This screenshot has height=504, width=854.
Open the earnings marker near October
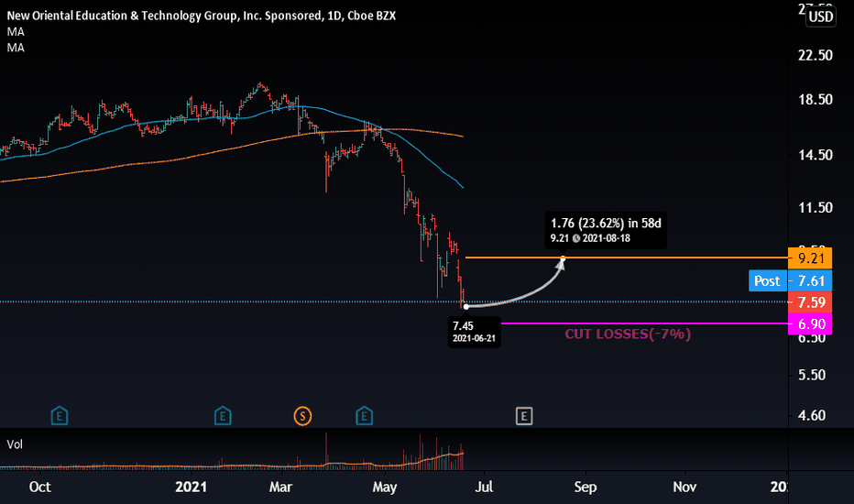pyautogui.click(x=60, y=416)
